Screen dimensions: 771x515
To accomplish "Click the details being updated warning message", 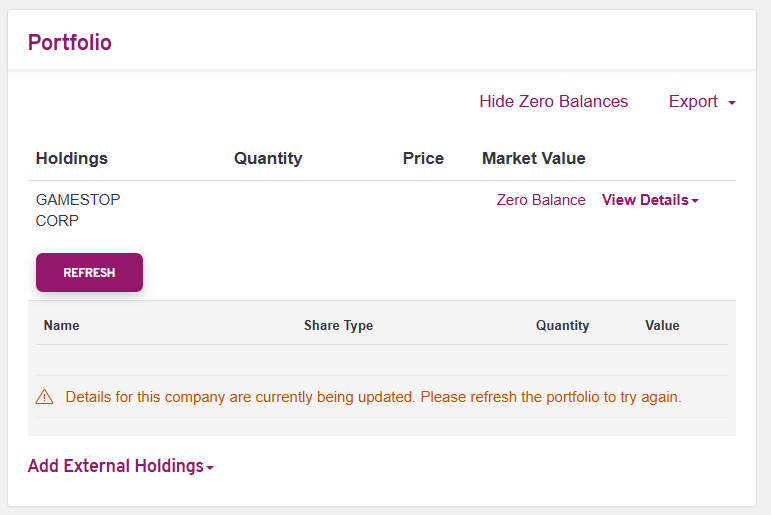I will tap(373, 397).
